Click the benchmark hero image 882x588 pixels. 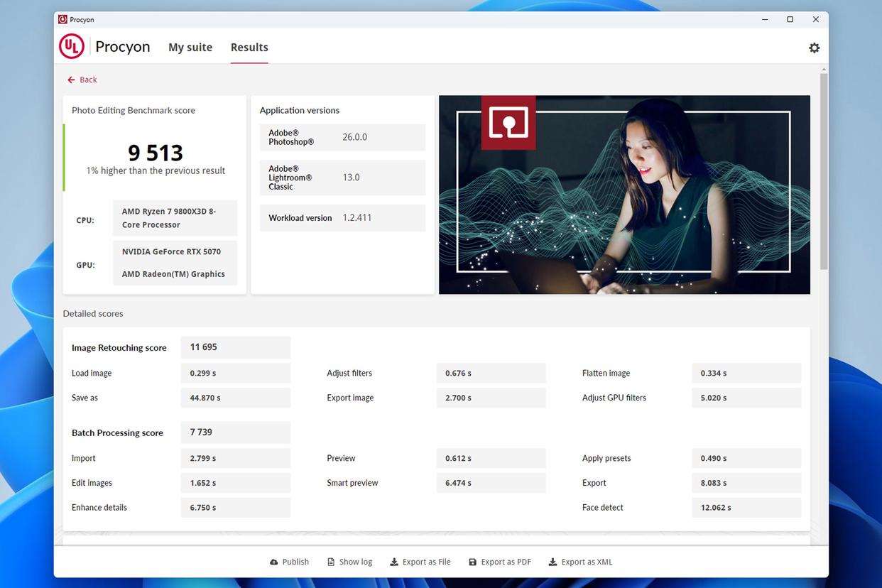click(x=624, y=195)
